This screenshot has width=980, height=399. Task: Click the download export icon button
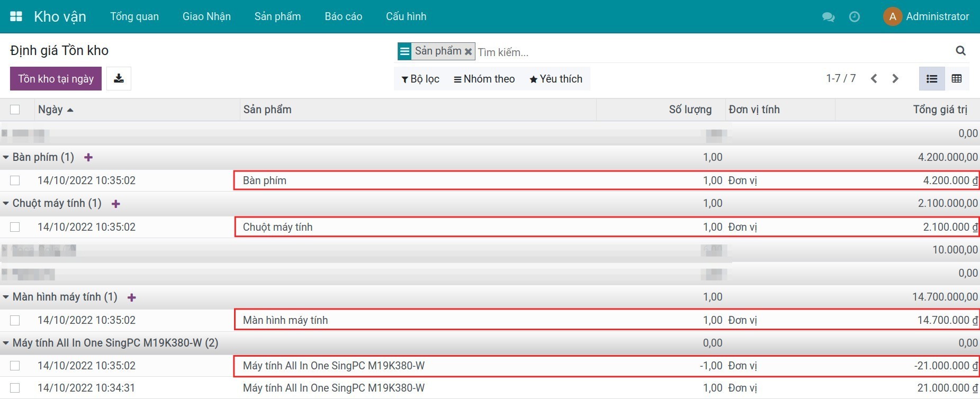[x=119, y=79]
